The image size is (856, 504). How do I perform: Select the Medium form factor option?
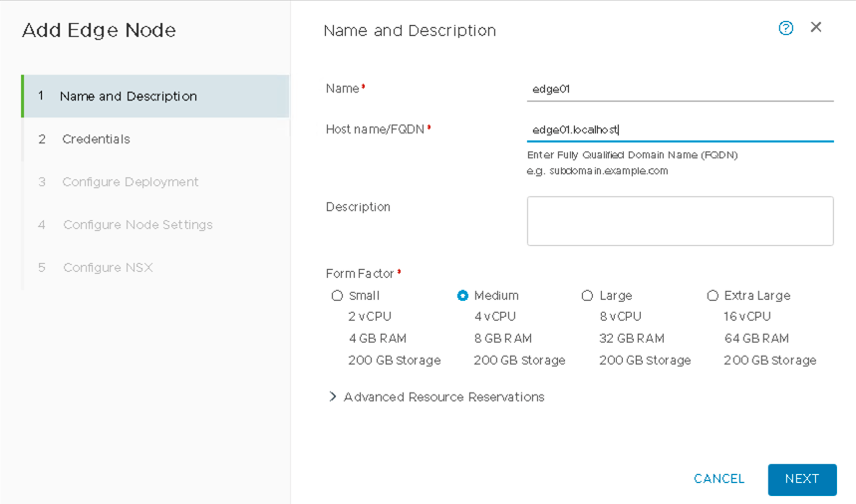click(x=462, y=296)
